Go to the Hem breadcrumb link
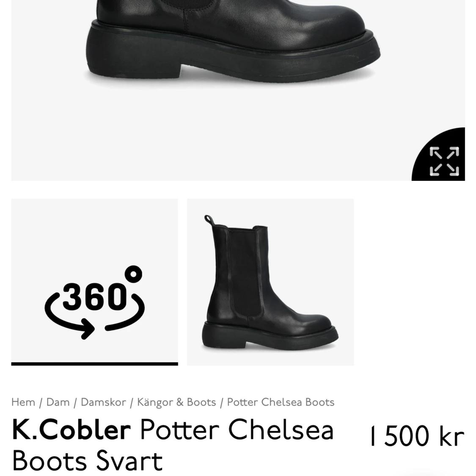This screenshot has width=476, height=476. [23, 402]
